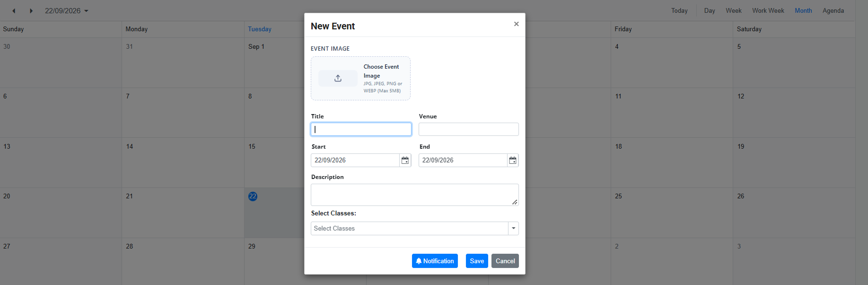The height and width of the screenshot is (285, 868).
Task: Switch to Work Week view
Action: [x=768, y=11]
